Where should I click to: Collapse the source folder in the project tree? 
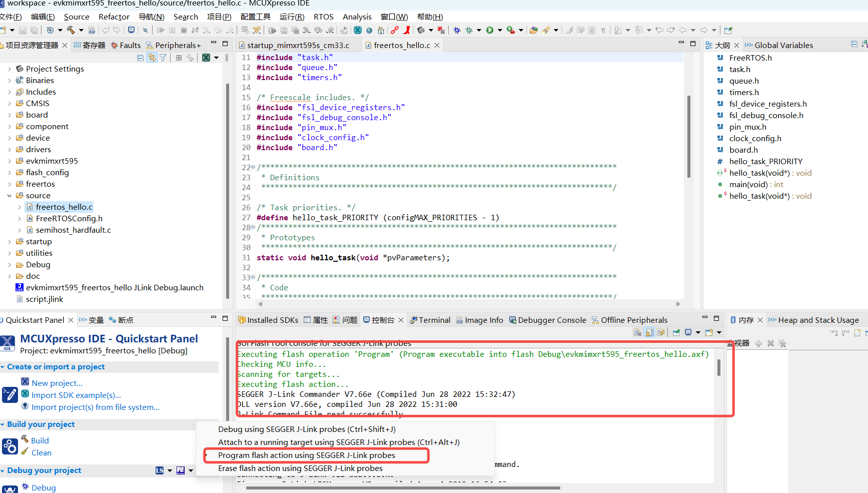(x=10, y=195)
